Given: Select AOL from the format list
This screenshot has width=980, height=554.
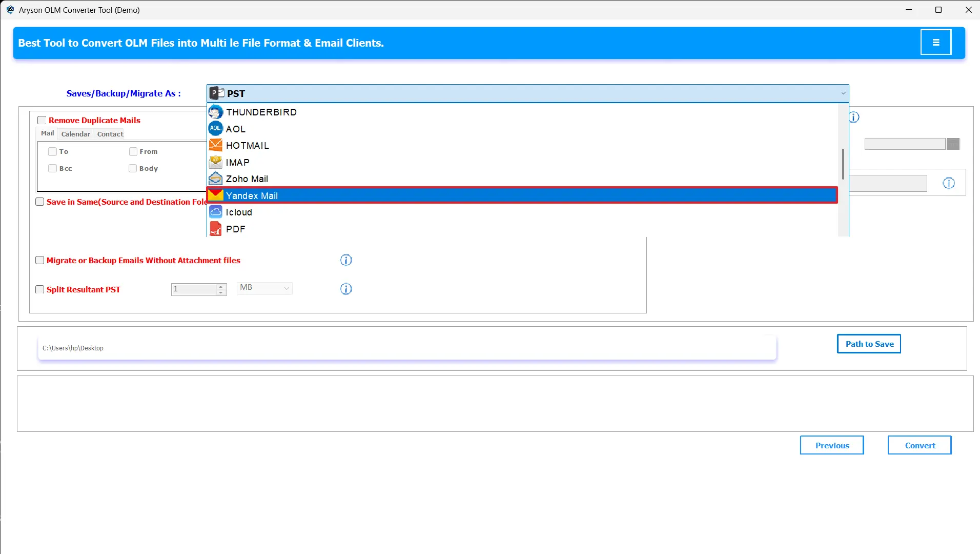Looking at the screenshot, I should click(522, 129).
